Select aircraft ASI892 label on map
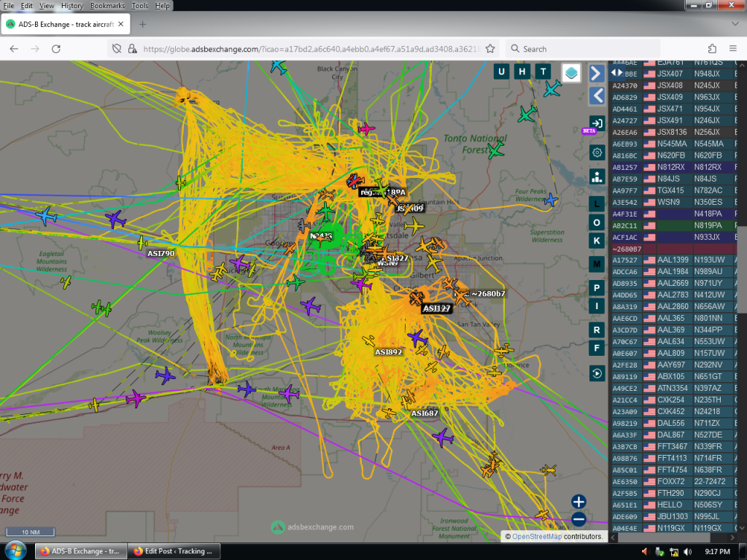 (389, 352)
